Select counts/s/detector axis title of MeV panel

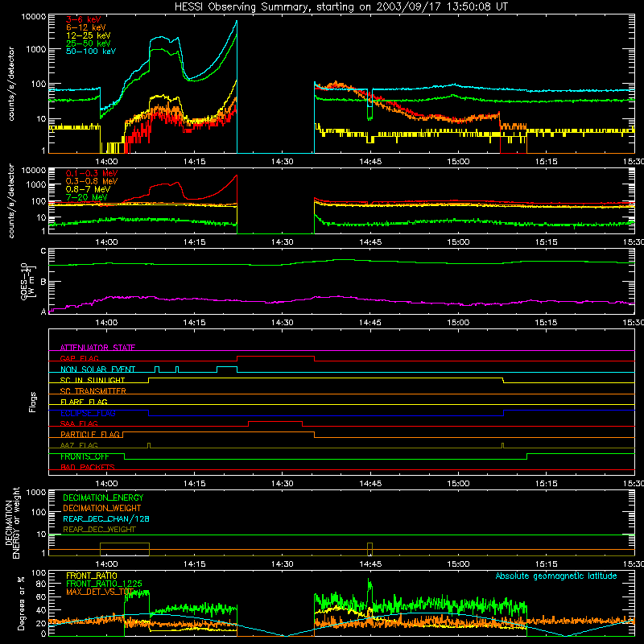tap(11, 201)
